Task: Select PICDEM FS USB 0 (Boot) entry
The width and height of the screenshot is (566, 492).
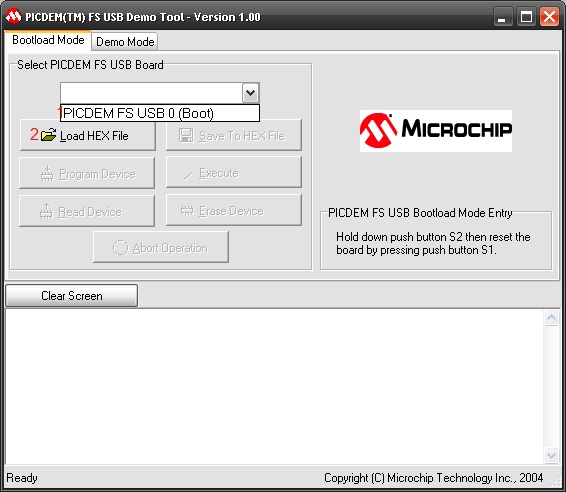Action: click(160, 113)
